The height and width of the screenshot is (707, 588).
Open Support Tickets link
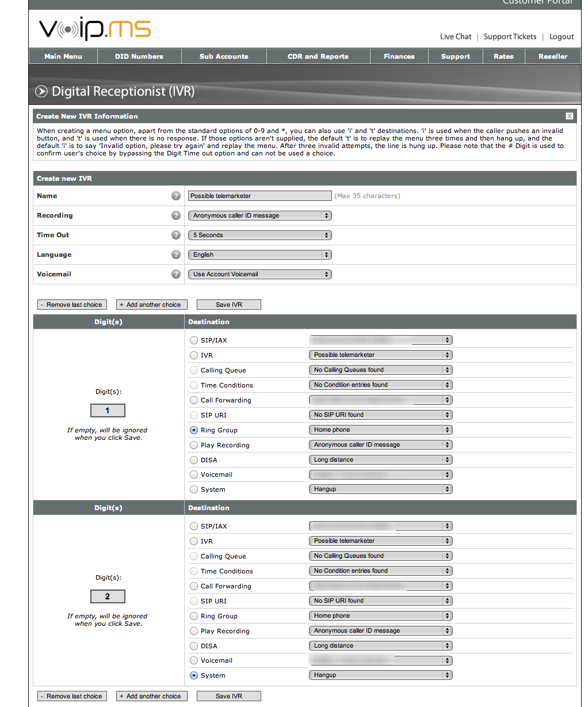point(510,36)
